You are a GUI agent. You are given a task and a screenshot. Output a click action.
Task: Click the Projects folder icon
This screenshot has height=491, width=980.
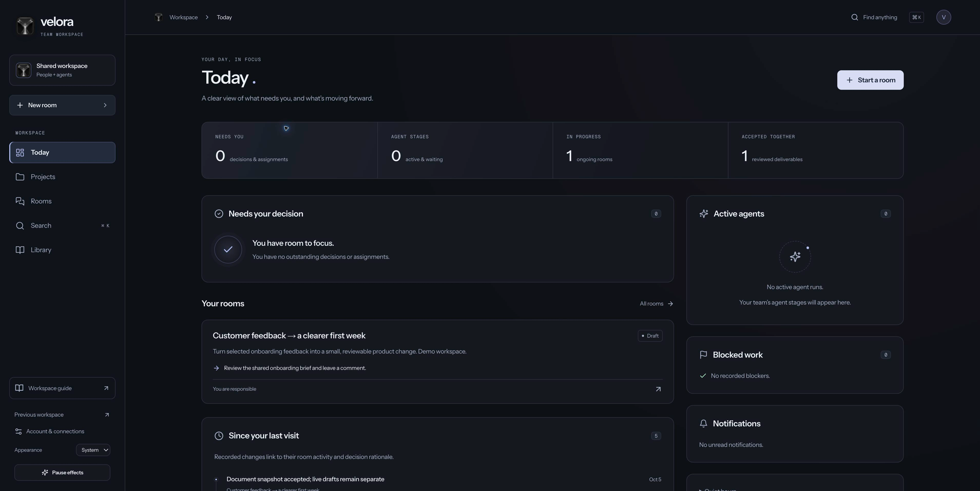pyautogui.click(x=20, y=177)
